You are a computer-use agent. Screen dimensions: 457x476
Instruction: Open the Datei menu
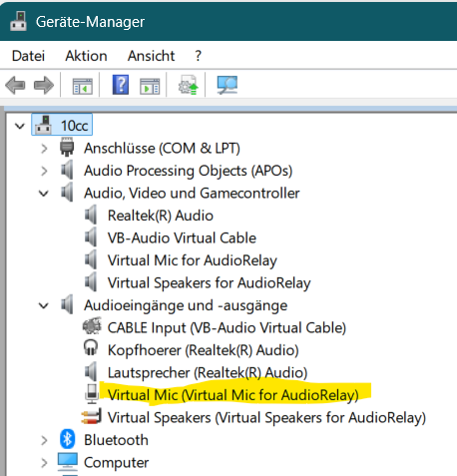coord(28,56)
